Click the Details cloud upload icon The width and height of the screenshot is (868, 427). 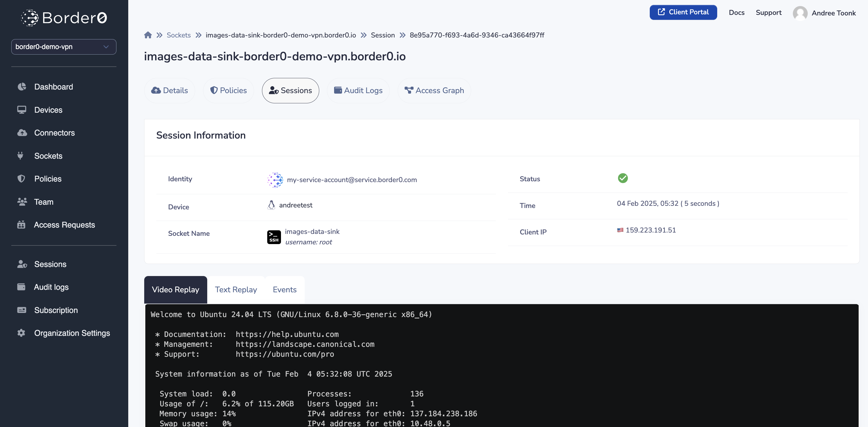click(x=156, y=90)
